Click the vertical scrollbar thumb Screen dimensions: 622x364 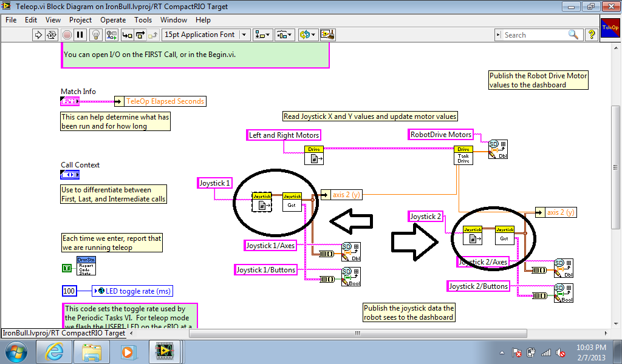tap(615, 167)
